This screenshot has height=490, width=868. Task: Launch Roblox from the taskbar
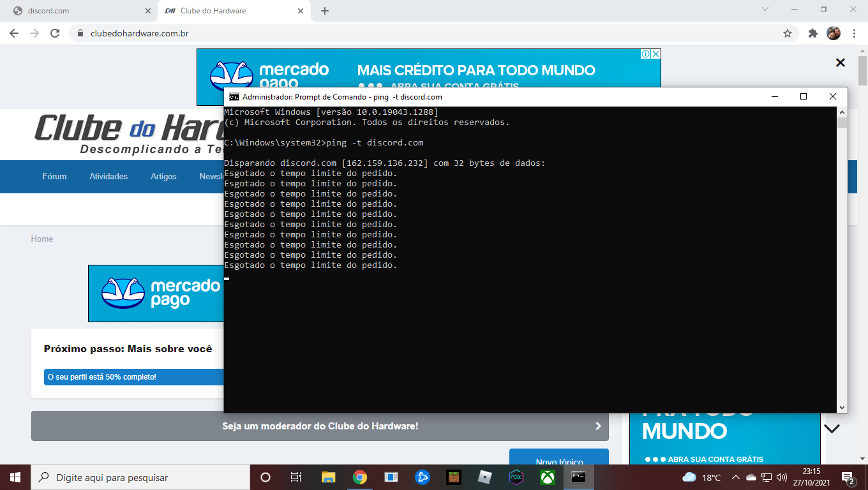pyautogui.click(x=485, y=477)
